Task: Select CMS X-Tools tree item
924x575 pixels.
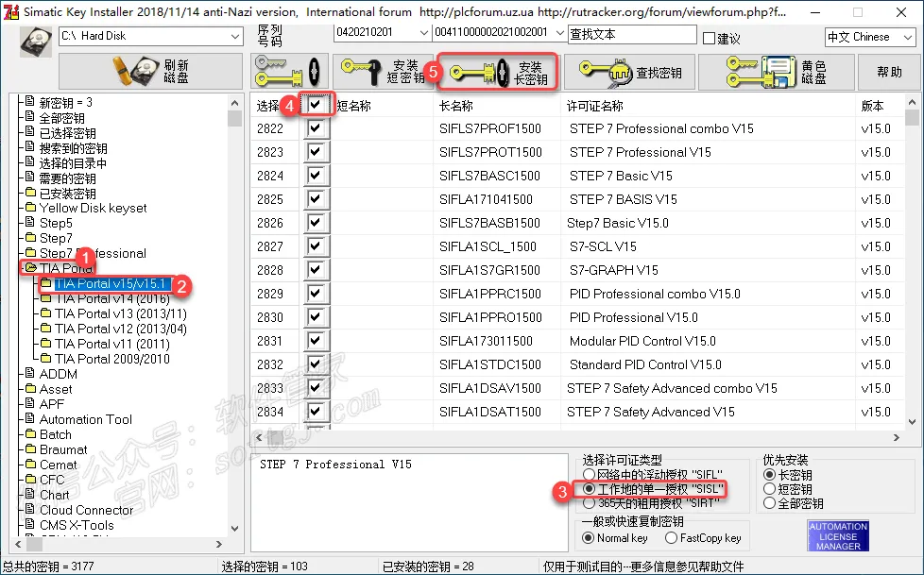Action: (77, 525)
